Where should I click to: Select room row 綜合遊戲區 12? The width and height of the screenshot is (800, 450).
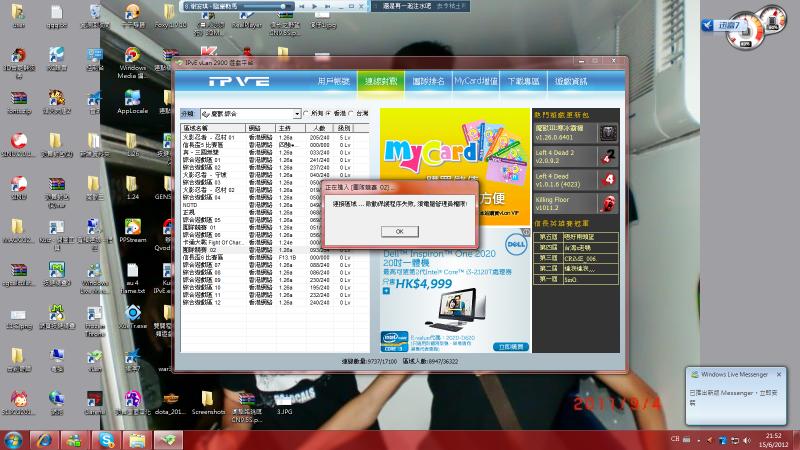[x=274, y=303]
